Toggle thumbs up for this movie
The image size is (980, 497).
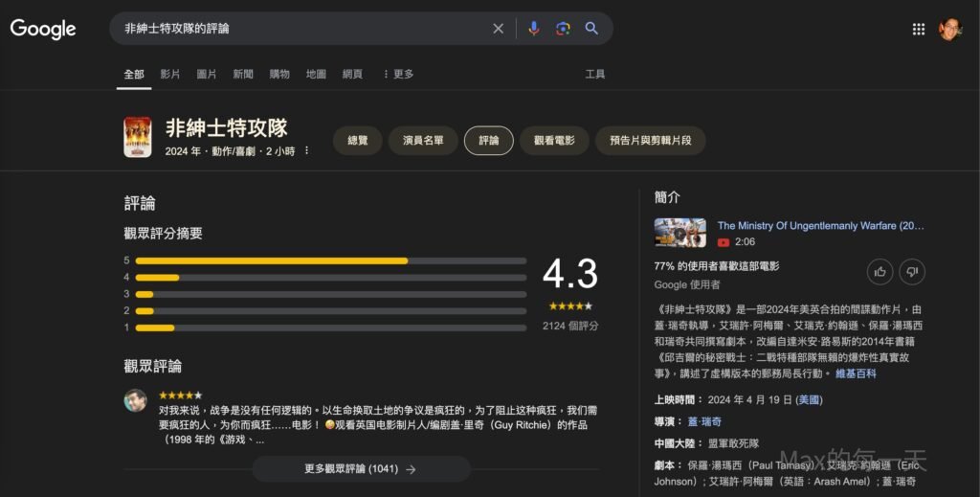tap(880, 272)
